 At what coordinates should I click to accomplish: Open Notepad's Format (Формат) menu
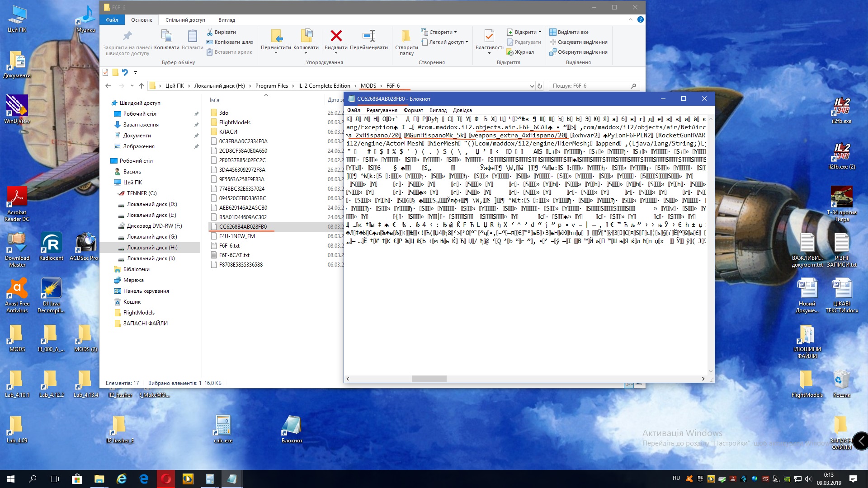(x=413, y=110)
